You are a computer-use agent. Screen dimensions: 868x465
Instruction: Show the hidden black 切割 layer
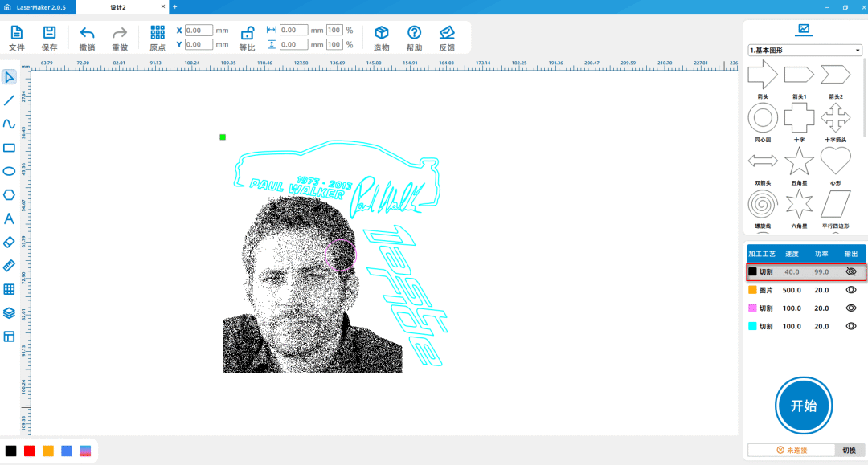coord(851,272)
